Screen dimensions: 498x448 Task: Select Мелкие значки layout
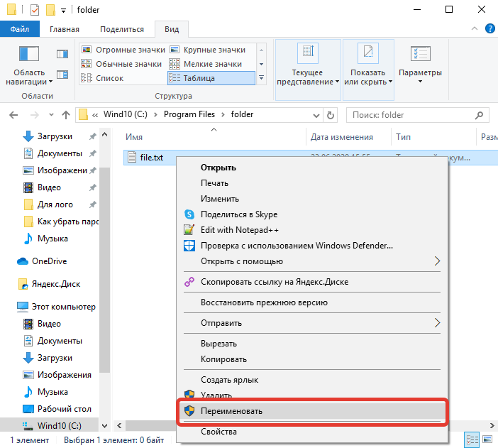(x=206, y=64)
